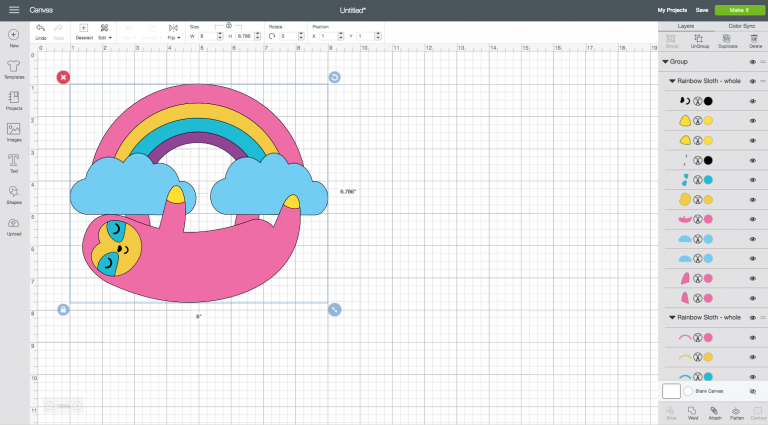Open the Upload panel
Viewport: 768px width, 425px height.
[14, 226]
